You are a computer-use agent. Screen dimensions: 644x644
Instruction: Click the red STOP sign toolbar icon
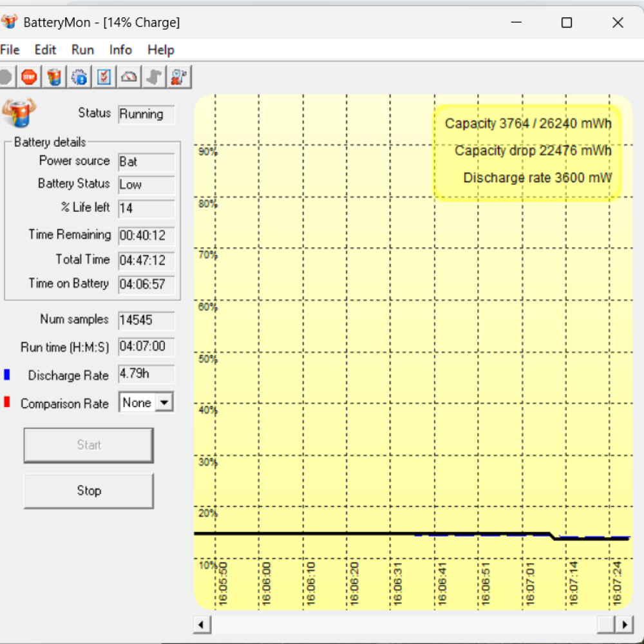[29, 77]
